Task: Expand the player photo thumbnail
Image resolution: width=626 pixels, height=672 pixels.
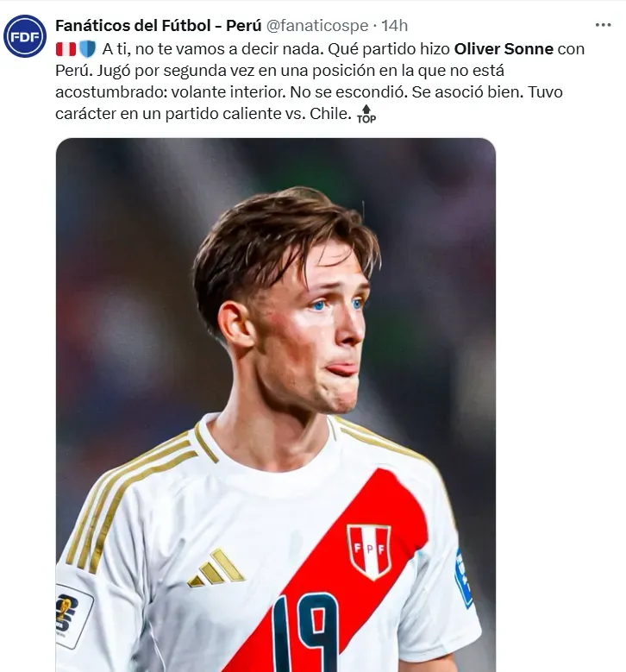Action: pyautogui.click(x=276, y=405)
